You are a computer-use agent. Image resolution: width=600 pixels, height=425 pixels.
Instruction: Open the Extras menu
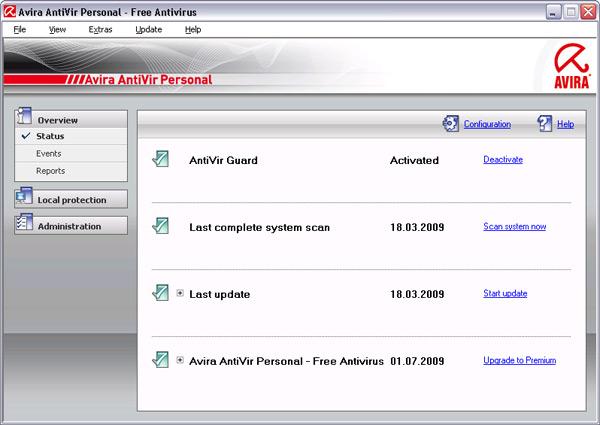(100, 30)
